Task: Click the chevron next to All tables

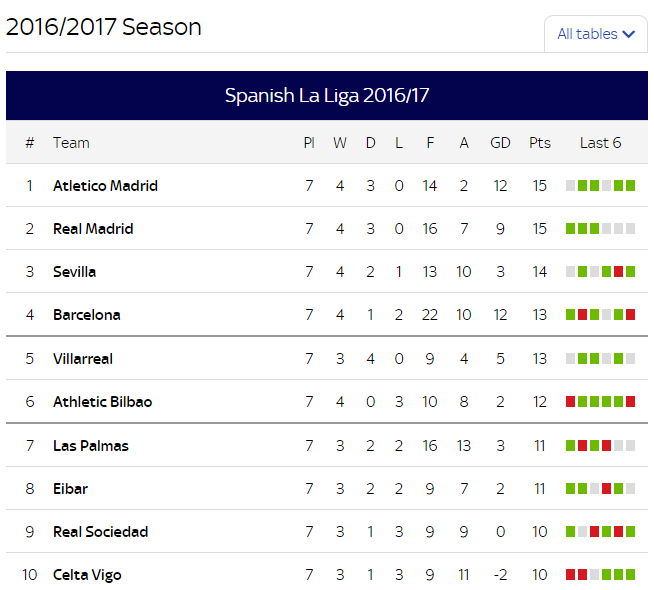Action: [x=629, y=34]
